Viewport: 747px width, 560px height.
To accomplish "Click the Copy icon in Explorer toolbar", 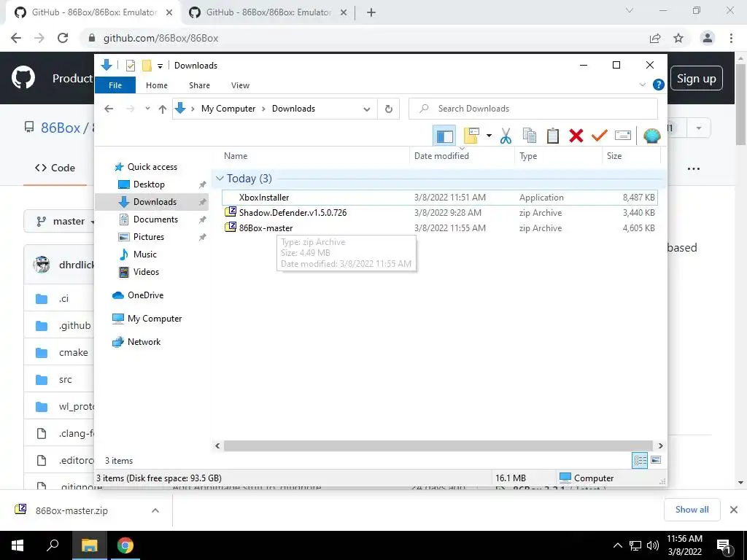I will coord(530,136).
